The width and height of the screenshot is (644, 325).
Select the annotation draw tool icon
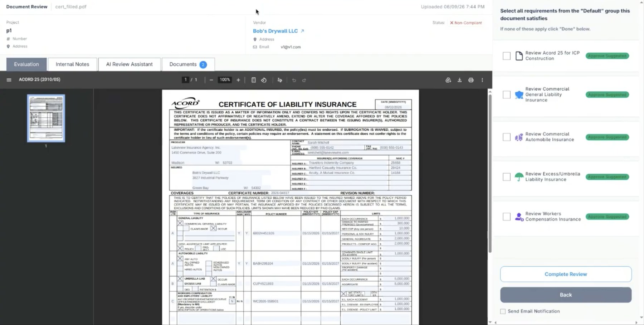point(280,80)
